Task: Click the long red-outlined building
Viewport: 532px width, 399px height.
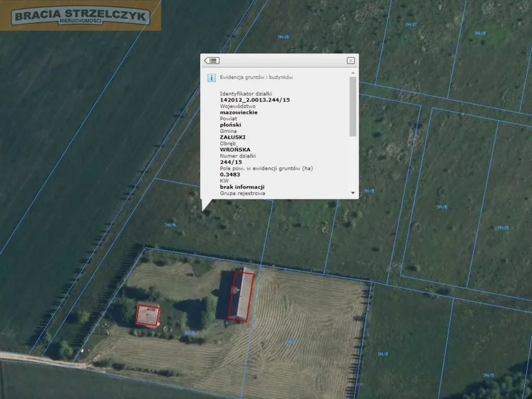Action: tap(241, 296)
